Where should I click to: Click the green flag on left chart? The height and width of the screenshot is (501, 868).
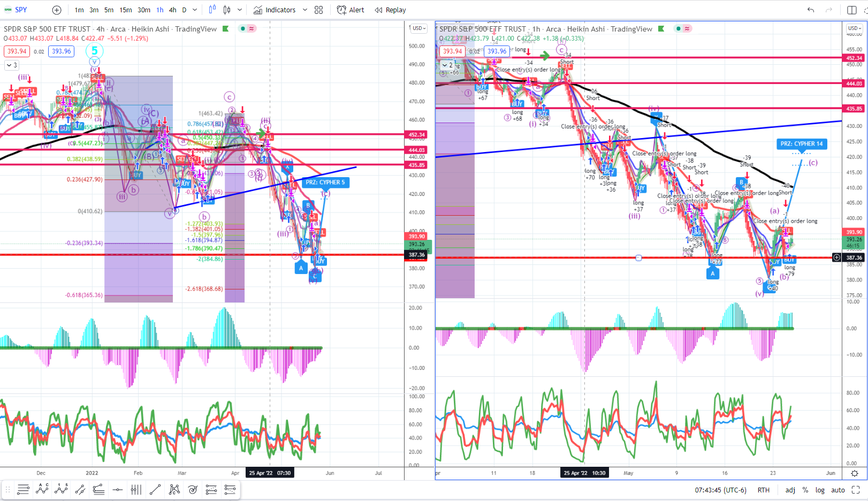[x=226, y=29]
